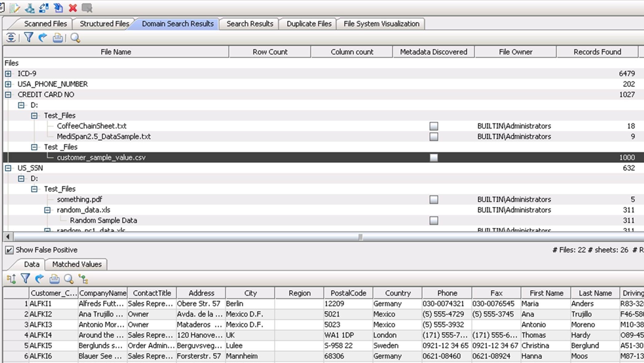644x363 pixels.
Task: Open the Search Results tab
Action: pos(250,24)
